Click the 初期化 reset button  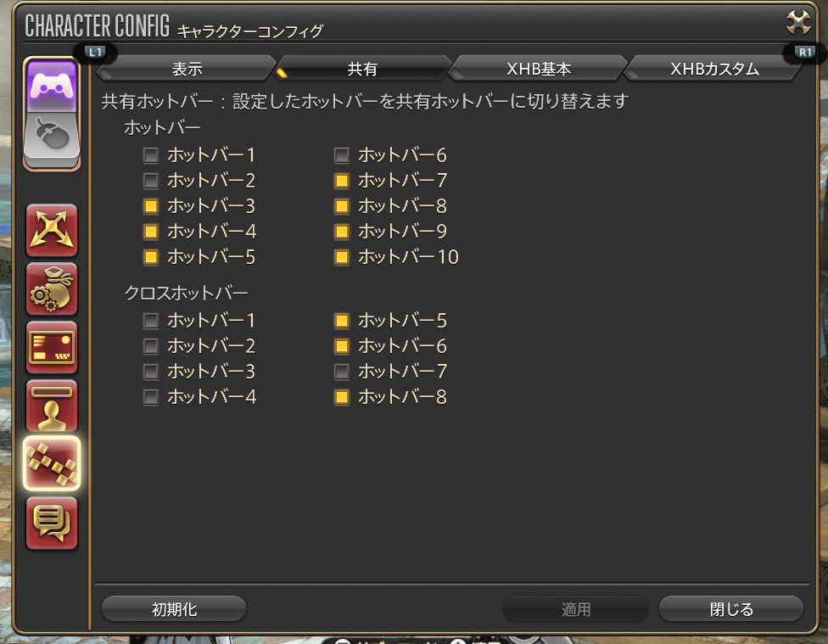click(x=174, y=609)
